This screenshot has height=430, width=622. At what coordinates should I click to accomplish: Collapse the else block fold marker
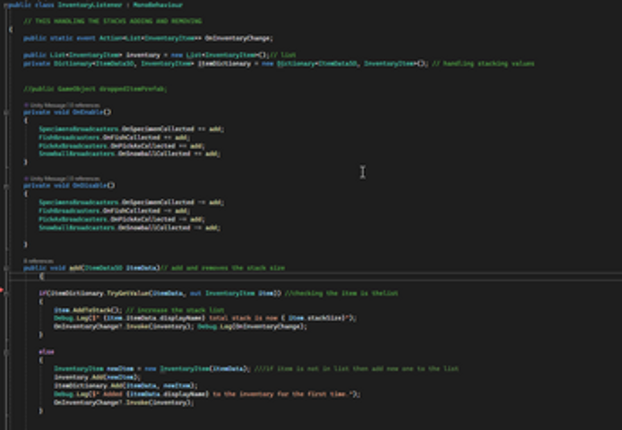tap(6, 352)
